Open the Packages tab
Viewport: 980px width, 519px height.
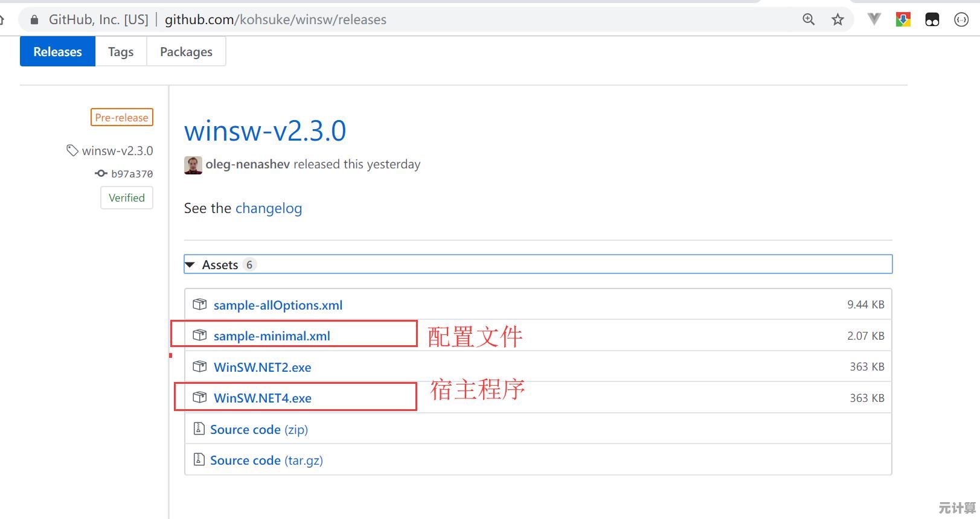tap(186, 52)
